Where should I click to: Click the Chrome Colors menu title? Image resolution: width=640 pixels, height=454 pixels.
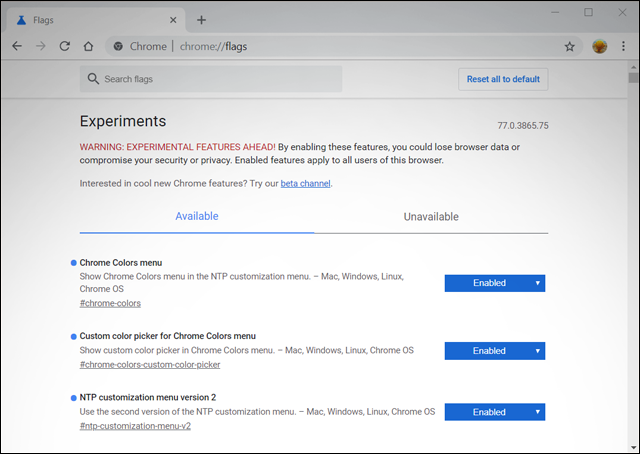point(121,263)
